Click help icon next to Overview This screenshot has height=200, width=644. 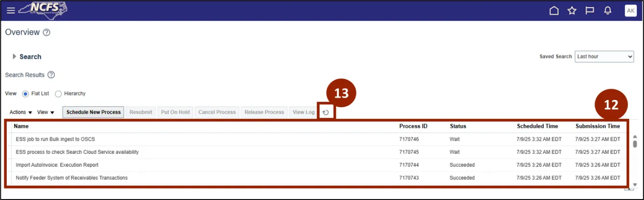[x=47, y=33]
